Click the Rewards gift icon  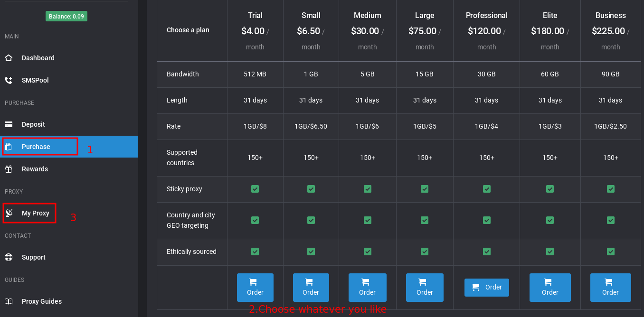9,169
